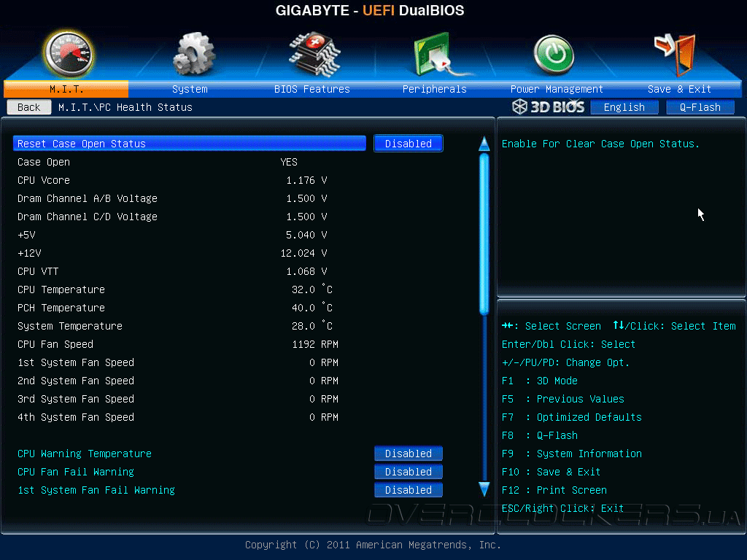Switch to the System tab
Viewport: 747px width, 560px height.
point(190,89)
